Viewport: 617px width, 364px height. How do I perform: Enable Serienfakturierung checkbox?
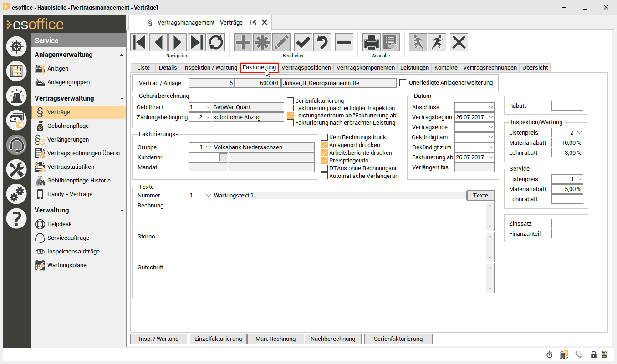[291, 101]
